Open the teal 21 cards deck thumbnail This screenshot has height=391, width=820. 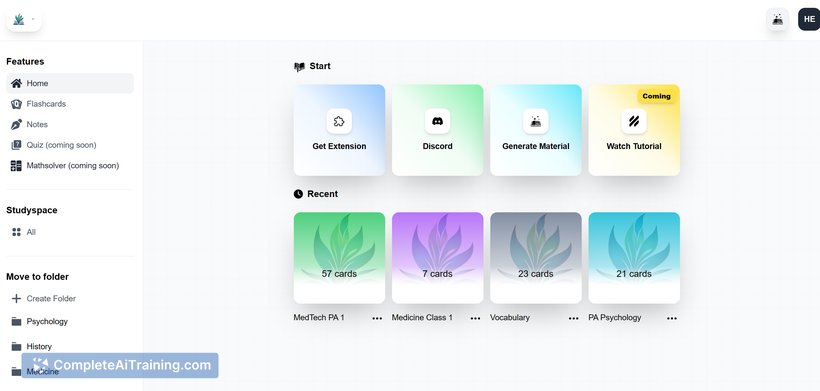coord(634,258)
